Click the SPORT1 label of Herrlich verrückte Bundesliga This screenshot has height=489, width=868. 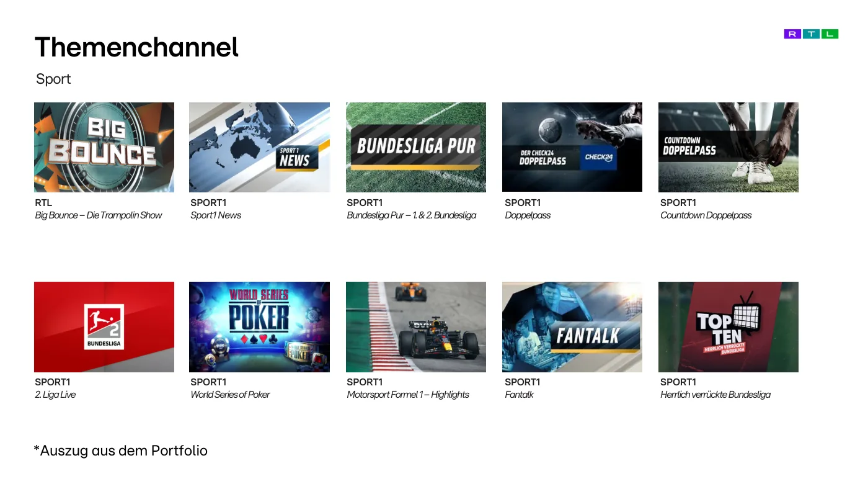(678, 382)
